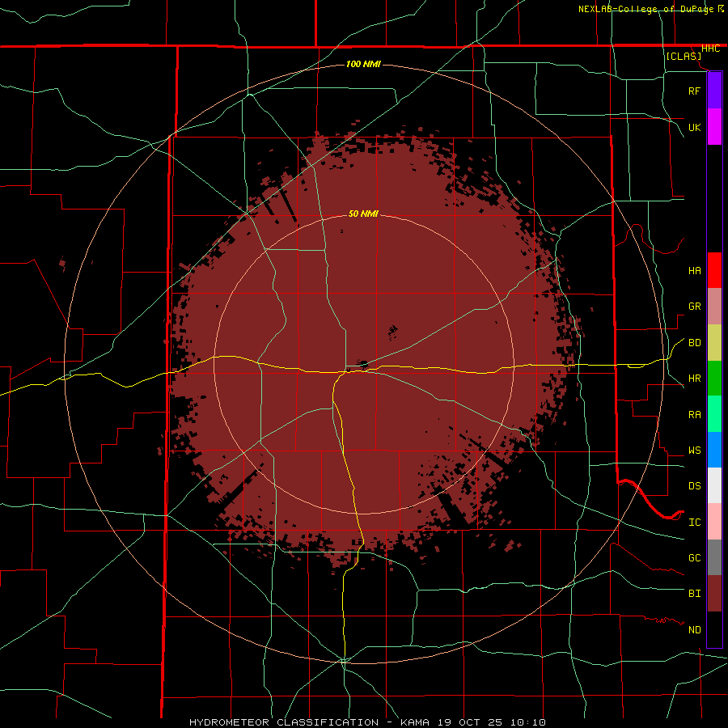
Task: Click the [CLAS] legend heading
Action: pyautogui.click(x=684, y=56)
